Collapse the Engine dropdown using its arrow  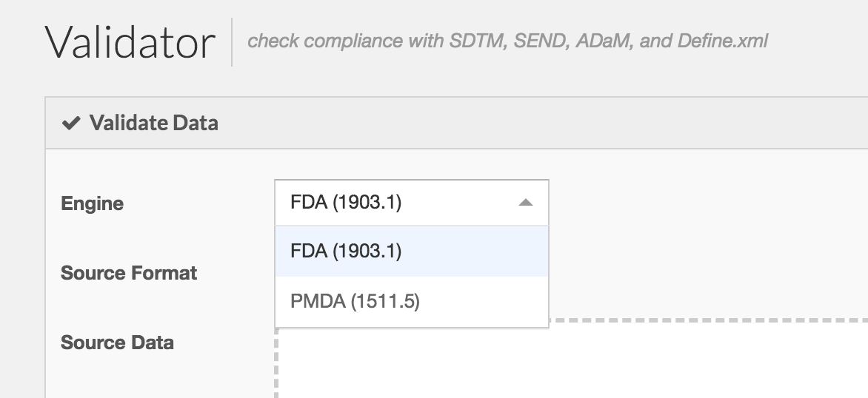pyautogui.click(x=526, y=203)
